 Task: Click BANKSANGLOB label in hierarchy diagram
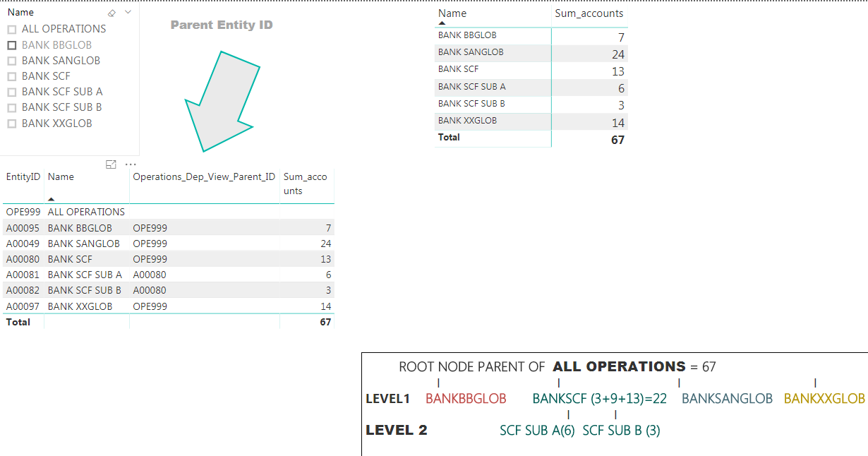tap(728, 399)
